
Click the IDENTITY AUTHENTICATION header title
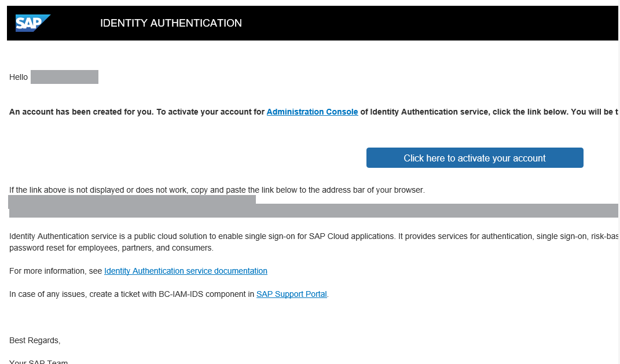171,23
